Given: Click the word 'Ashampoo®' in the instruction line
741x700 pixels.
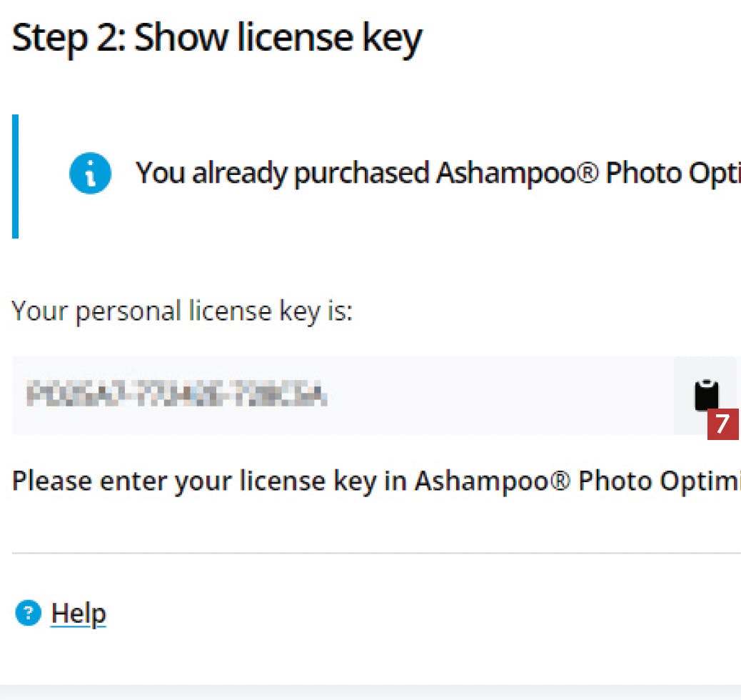Looking at the screenshot, I should pos(493,481).
